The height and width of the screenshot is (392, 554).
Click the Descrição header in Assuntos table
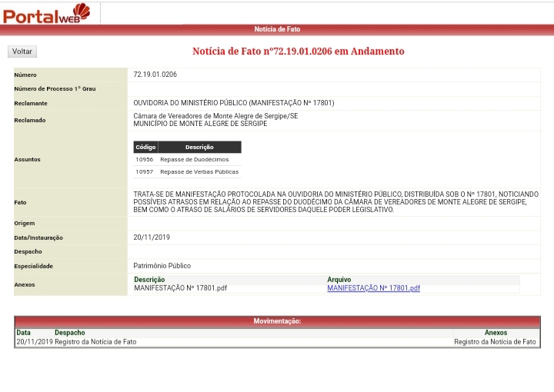coord(199,147)
